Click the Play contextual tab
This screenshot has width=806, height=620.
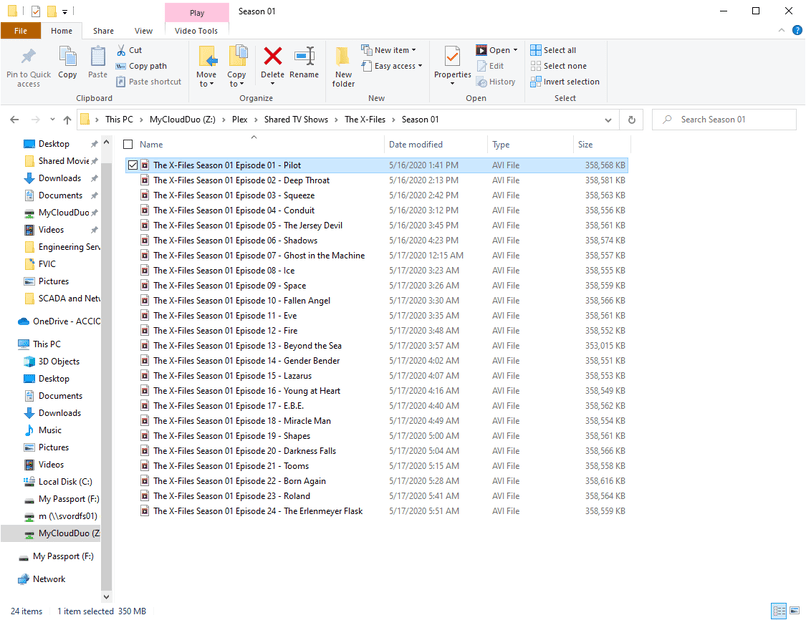[x=197, y=13]
